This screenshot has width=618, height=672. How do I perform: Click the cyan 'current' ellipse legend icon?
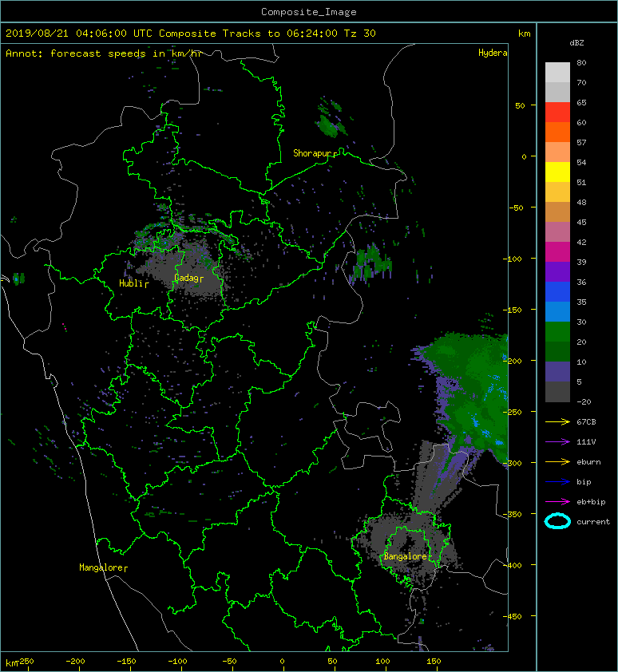557,522
